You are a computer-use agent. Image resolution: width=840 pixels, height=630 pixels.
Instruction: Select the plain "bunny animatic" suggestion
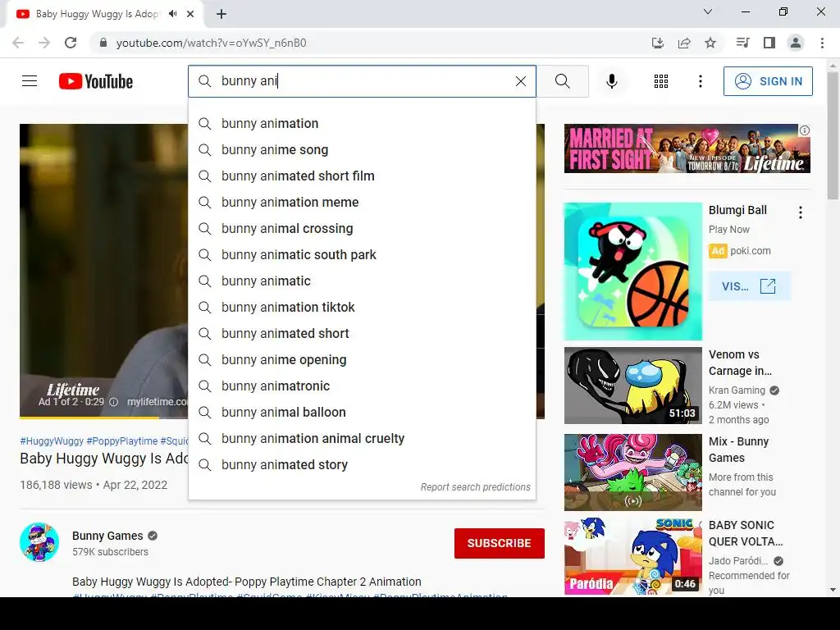[x=362, y=281]
